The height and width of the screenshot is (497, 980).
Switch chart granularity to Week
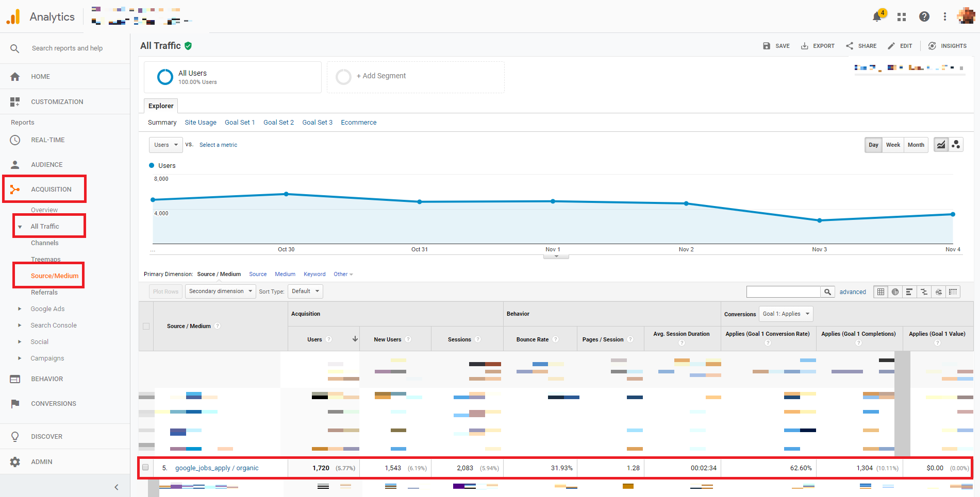click(893, 145)
